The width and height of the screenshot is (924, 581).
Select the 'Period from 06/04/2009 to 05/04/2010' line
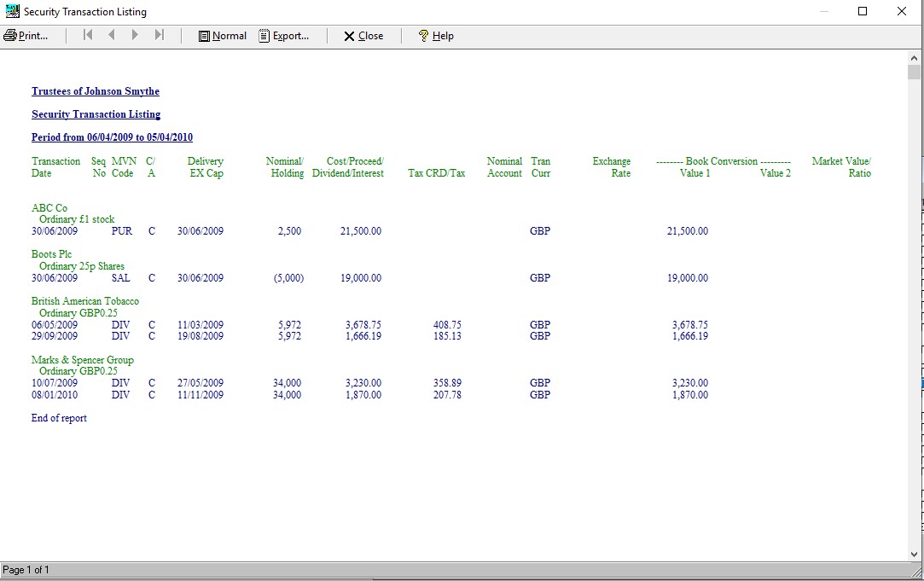coord(112,137)
